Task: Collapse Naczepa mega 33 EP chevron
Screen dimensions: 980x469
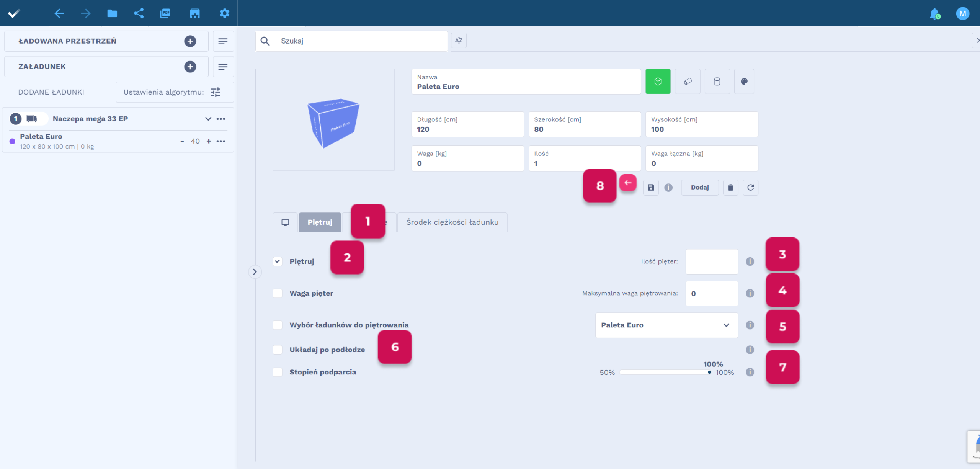Action: tap(208, 119)
